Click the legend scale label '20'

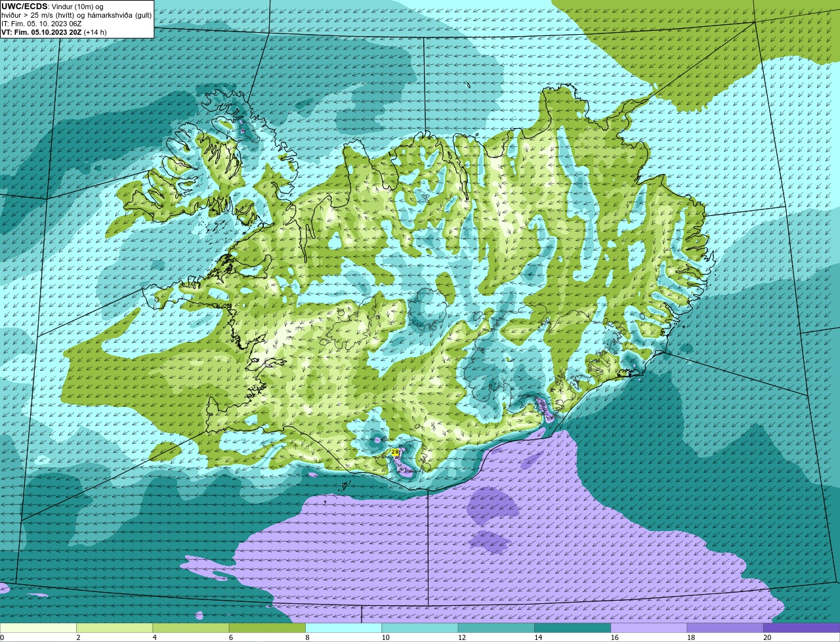[x=767, y=637]
